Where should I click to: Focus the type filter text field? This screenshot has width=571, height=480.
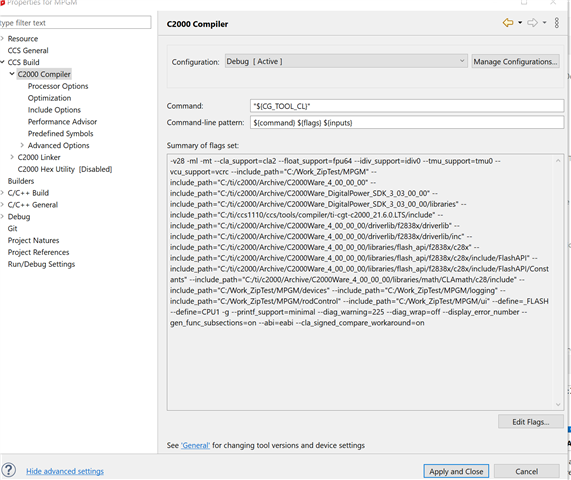point(75,23)
